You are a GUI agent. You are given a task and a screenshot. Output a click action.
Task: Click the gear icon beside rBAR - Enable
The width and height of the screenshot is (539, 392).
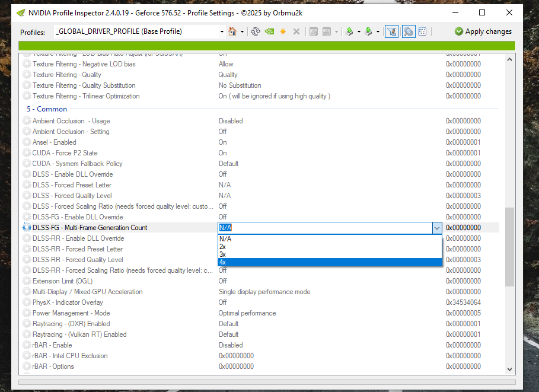(27, 345)
